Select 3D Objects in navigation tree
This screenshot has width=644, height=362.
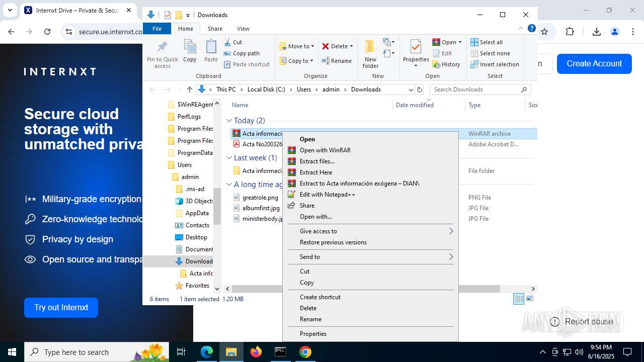pos(199,201)
